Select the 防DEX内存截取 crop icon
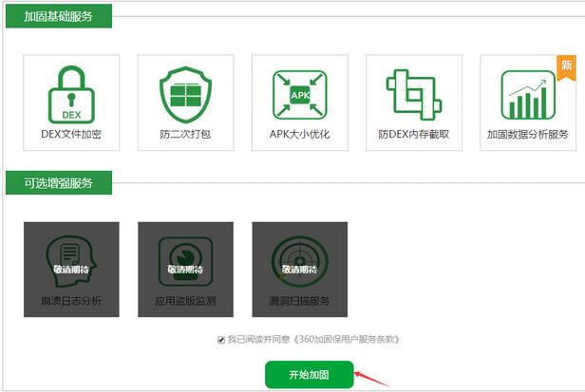This screenshot has height=392, width=585. (x=414, y=94)
